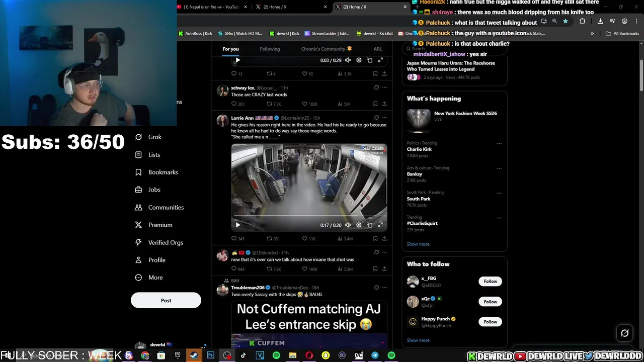Viewport: 644px width, 362px height.
Task: Follow xQc
Action: coord(490,302)
